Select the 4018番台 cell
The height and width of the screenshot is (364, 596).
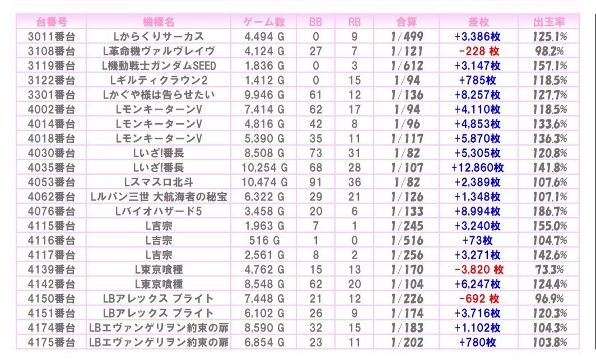point(52,138)
